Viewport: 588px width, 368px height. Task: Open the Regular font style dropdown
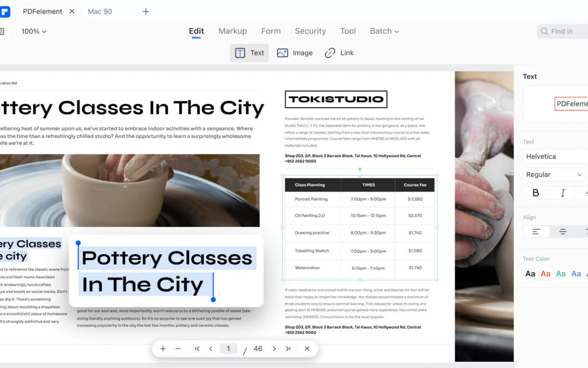554,174
